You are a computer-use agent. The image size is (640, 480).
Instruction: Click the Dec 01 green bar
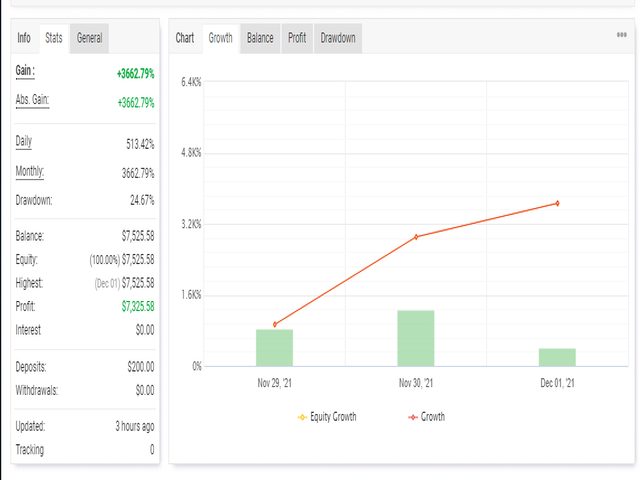tap(557, 357)
